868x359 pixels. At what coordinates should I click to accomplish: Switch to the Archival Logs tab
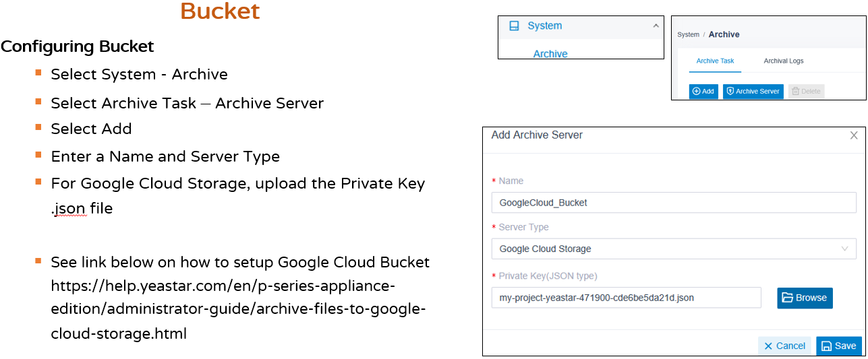click(x=784, y=61)
